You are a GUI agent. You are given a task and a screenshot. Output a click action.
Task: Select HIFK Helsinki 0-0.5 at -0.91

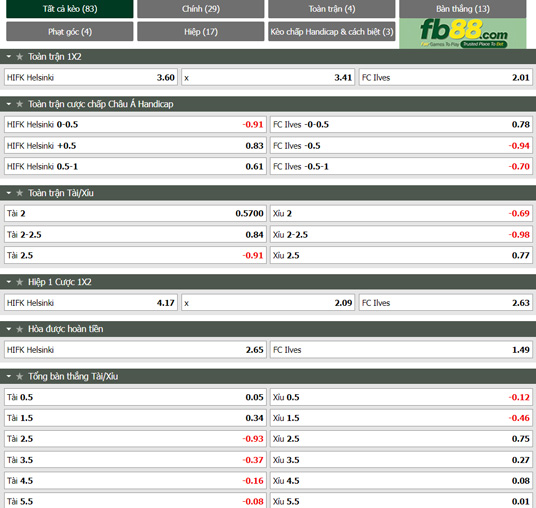pos(135,124)
